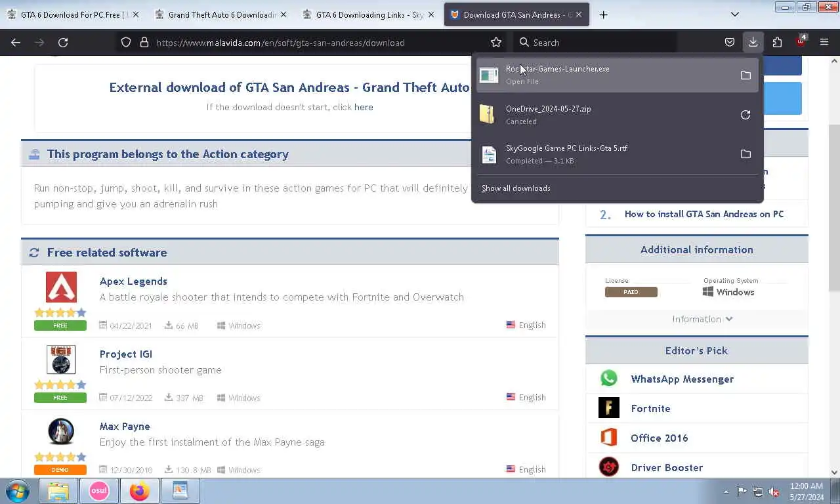Close the GTA 6 Downloading Links tab
The height and width of the screenshot is (504, 840).
tap(431, 14)
